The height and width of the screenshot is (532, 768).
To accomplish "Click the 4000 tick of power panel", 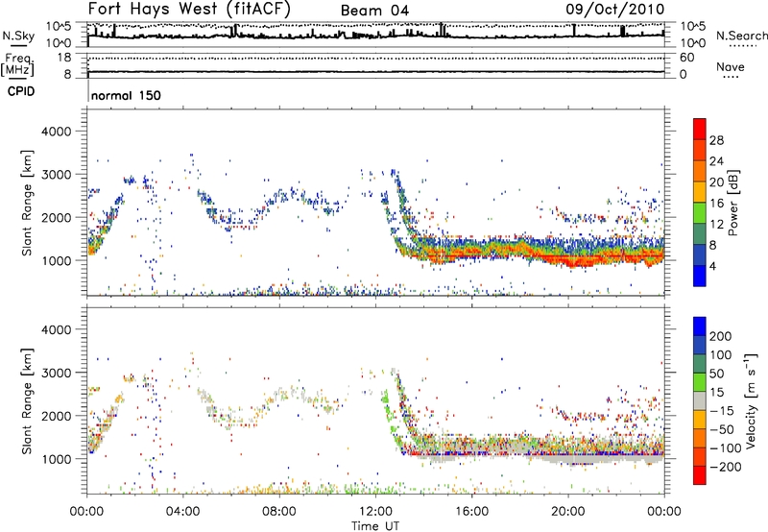I will click(x=56, y=132).
